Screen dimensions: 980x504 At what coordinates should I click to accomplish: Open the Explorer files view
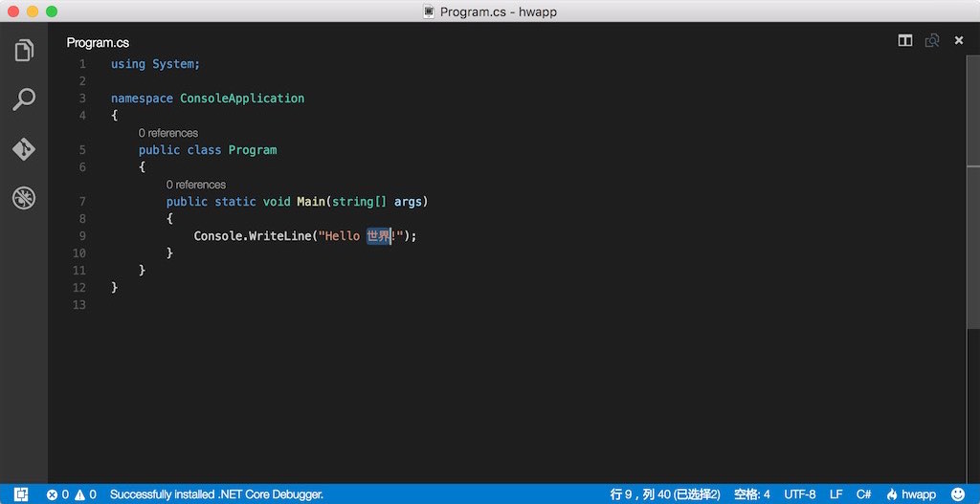tap(24, 50)
